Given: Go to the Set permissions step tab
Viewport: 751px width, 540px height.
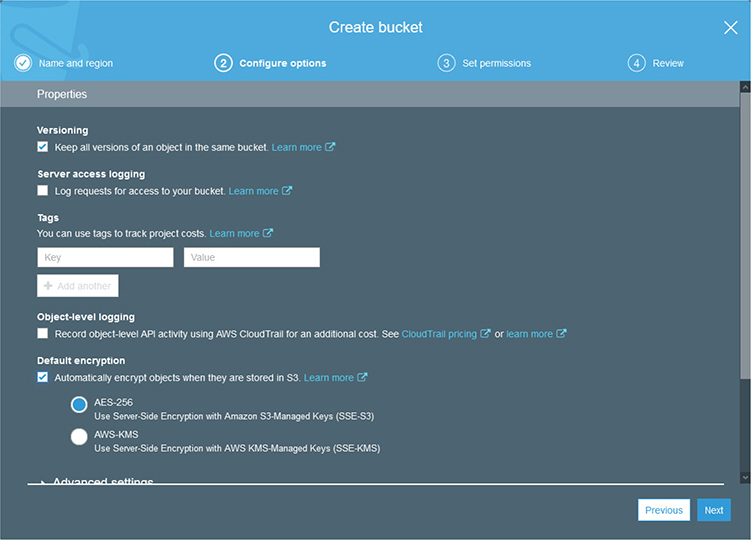Looking at the screenshot, I should tap(495, 63).
